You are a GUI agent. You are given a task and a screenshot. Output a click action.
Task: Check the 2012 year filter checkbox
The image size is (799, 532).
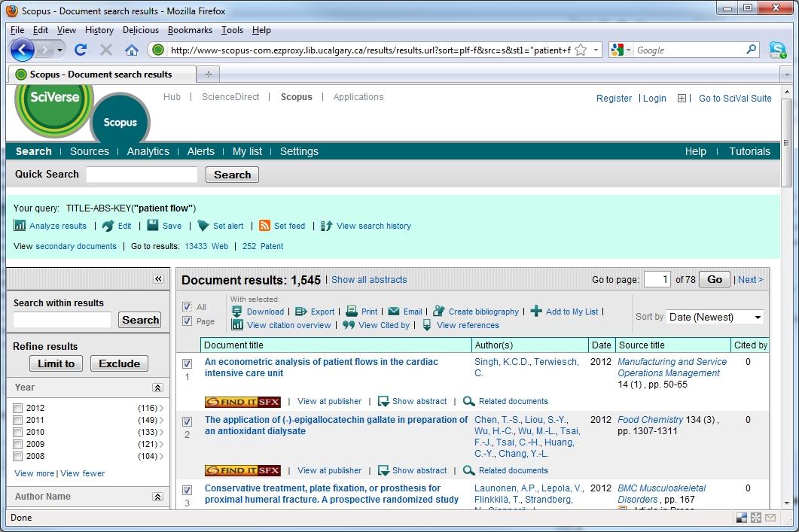point(17,409)
